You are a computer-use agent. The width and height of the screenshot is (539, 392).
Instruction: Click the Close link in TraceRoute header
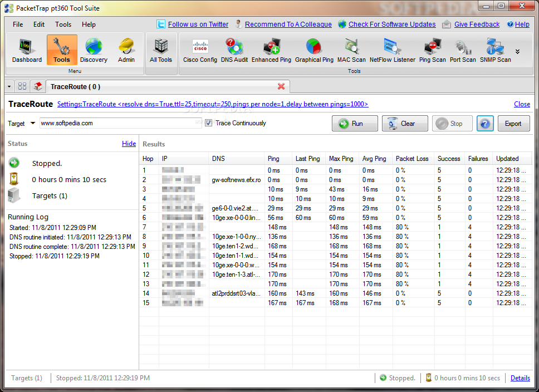(522, 104)
